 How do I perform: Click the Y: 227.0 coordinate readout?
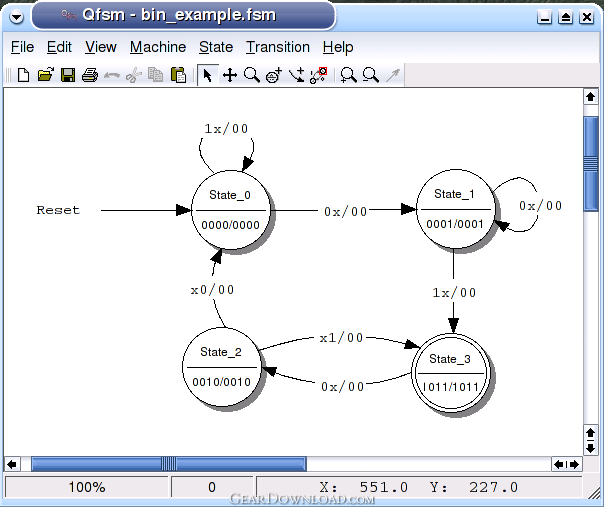tap(474, 487)
